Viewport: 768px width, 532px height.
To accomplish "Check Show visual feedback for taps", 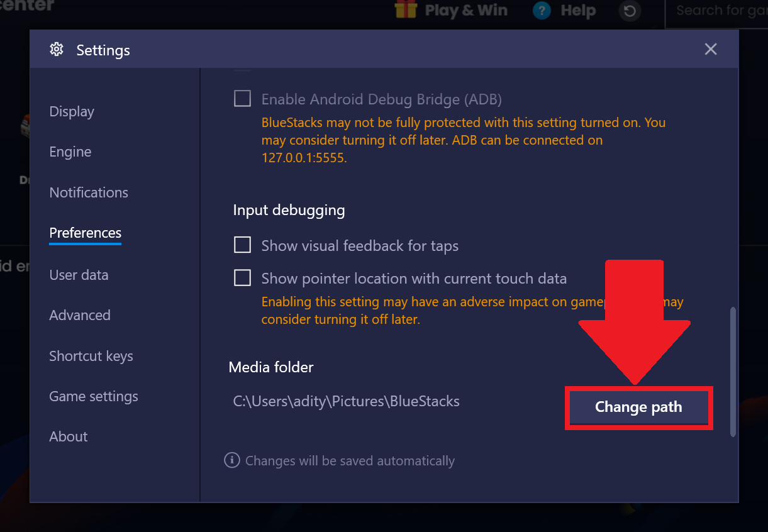I will [x=242, y=245].
